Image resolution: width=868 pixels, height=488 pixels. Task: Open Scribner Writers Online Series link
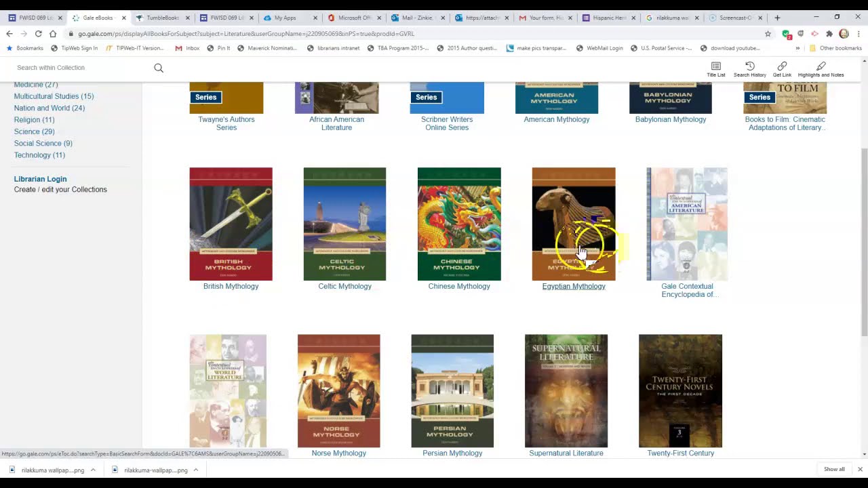click(x=447, y=123)
